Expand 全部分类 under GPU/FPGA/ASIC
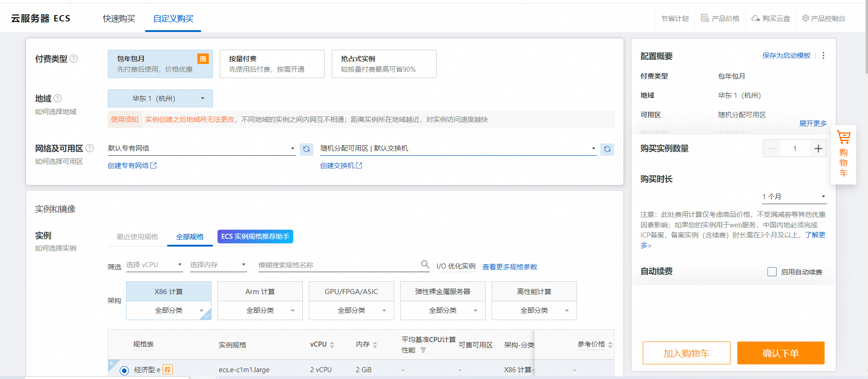This screenshot has height=379, width=868. coord(351,311)
